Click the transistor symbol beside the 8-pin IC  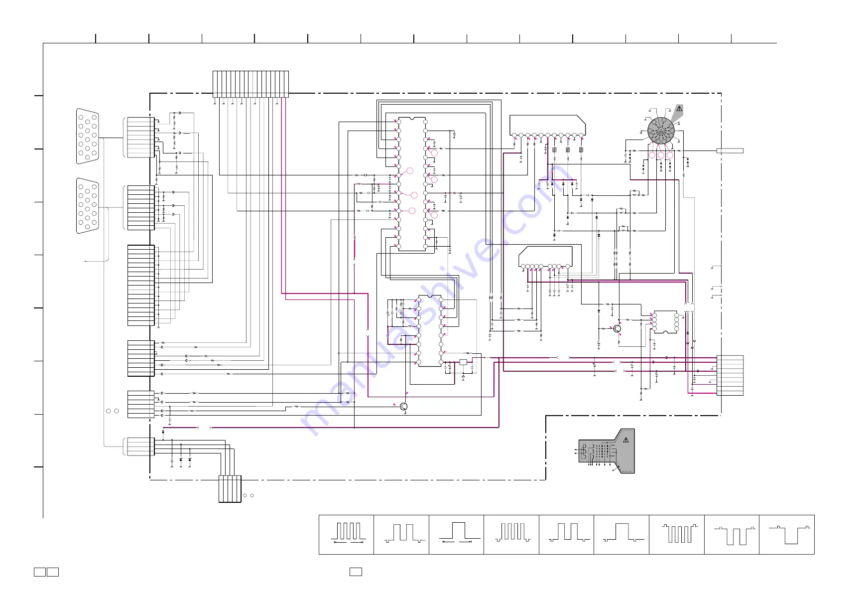[x=618, y=328]
